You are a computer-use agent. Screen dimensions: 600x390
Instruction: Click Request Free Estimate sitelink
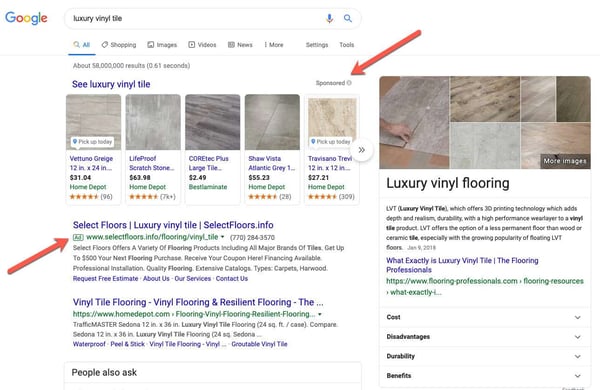coord(106,279)
